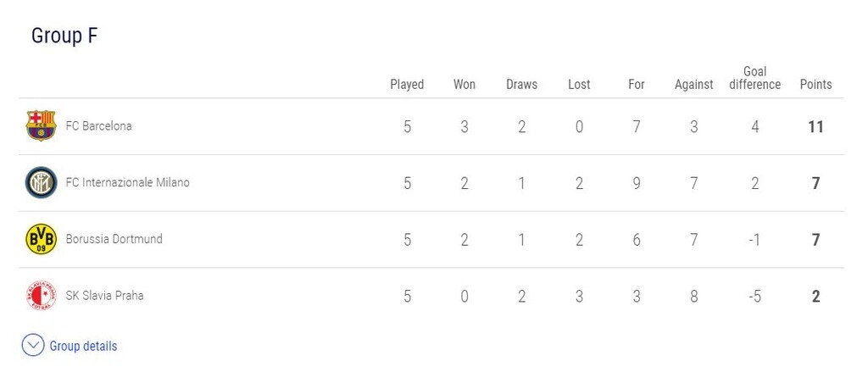The height and width of the screenshot is (378, 868).
Task: Click the Won column header
Action: [465, 85]
